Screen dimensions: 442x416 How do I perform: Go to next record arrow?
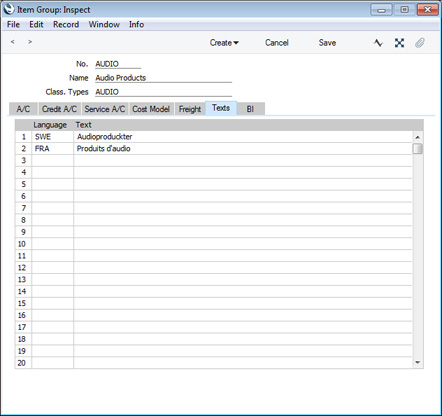point(30,42)
